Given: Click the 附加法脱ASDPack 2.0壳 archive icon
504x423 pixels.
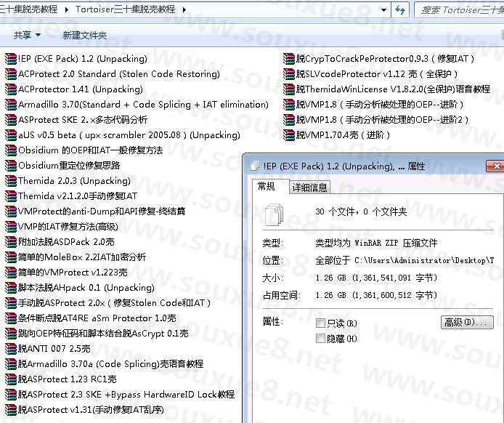Looking at the screenshot, I should [11, 242].
